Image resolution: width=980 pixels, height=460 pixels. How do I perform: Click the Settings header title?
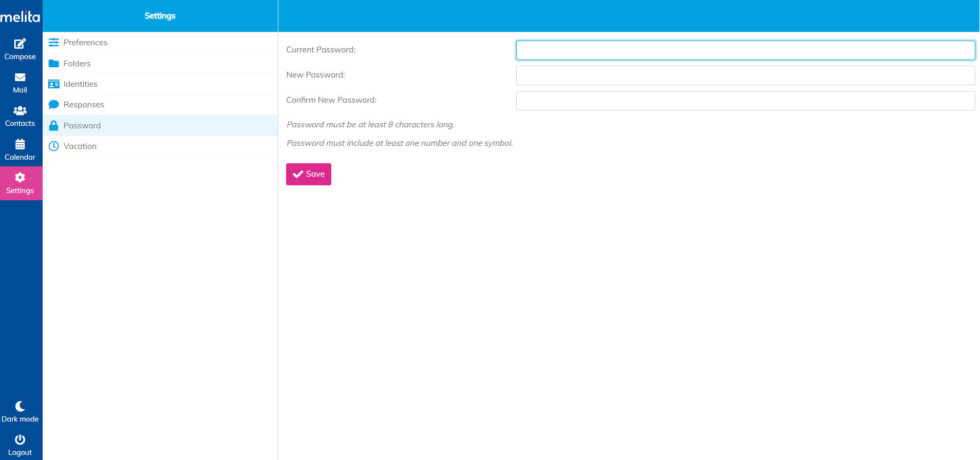point(160,16)
